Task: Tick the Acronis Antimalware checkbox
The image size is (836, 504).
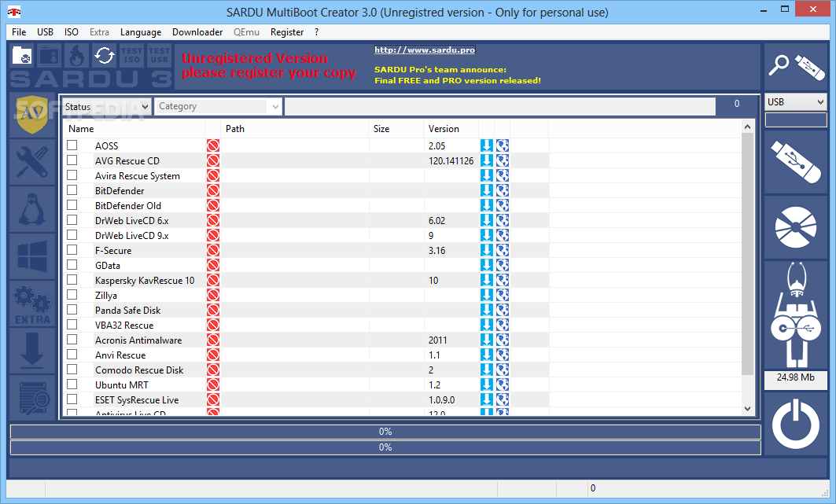Action: click(72, 339)
